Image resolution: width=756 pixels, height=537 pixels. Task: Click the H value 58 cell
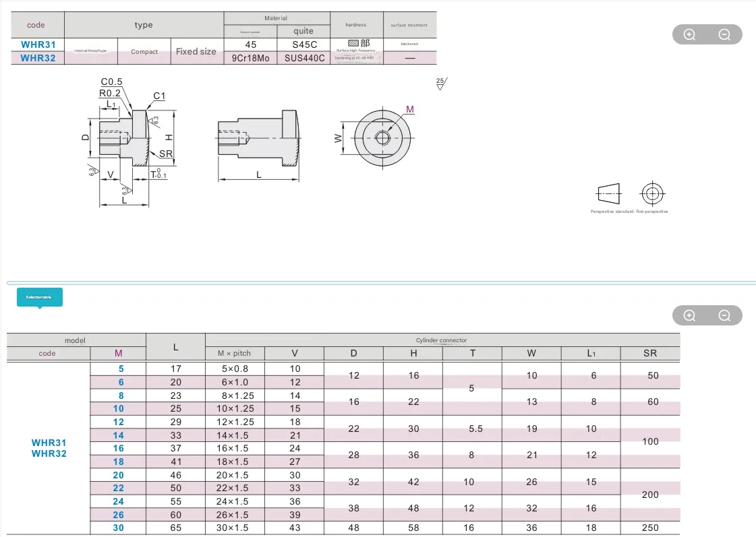tap(413, 528)
